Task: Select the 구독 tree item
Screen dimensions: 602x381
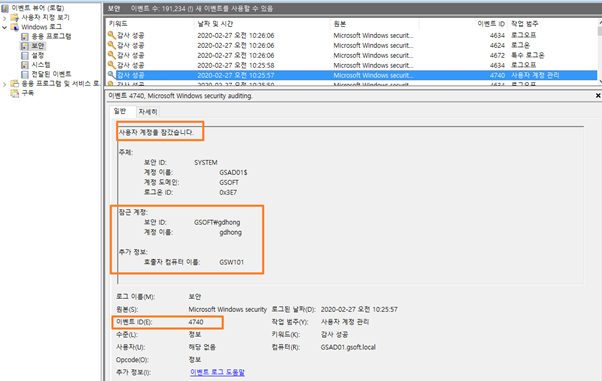Action: [28, 93]
